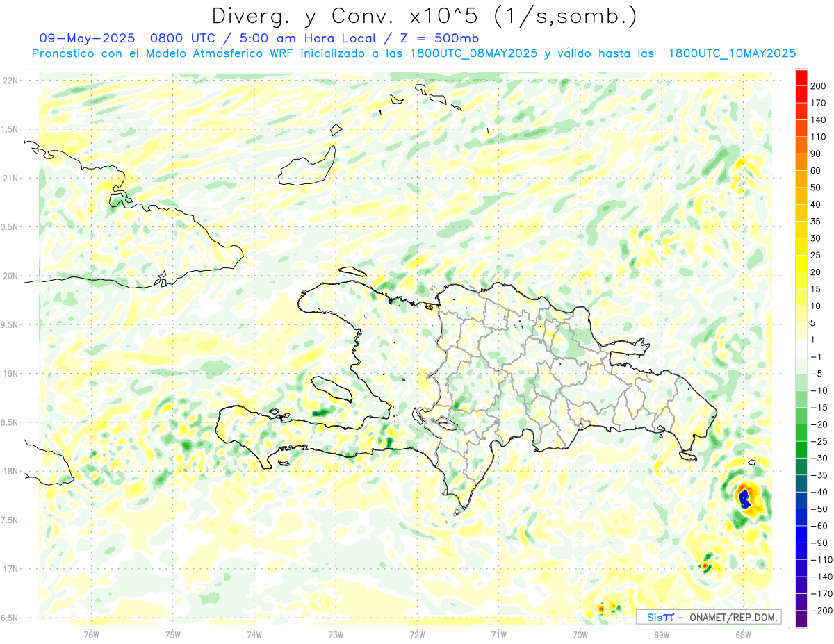The height and width of the screenshot is (644, 834).
Task: Click the '20N' latitude label
Action: [x=11, y=276]
